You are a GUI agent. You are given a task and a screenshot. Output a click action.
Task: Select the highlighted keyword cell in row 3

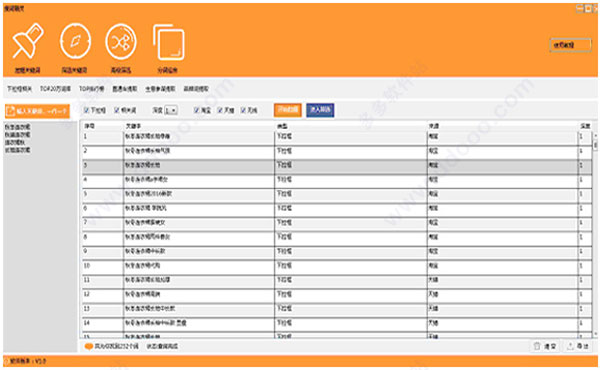(x=199, y=166)
